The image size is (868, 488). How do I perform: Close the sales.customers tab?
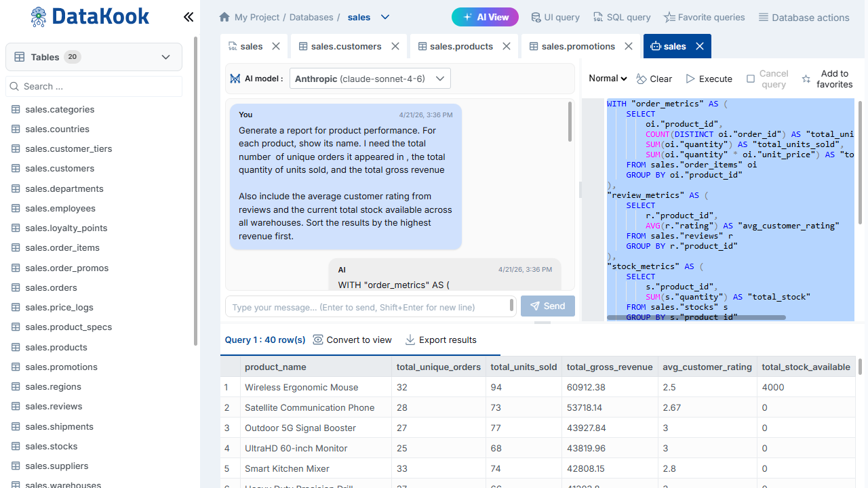coord(395,46)
